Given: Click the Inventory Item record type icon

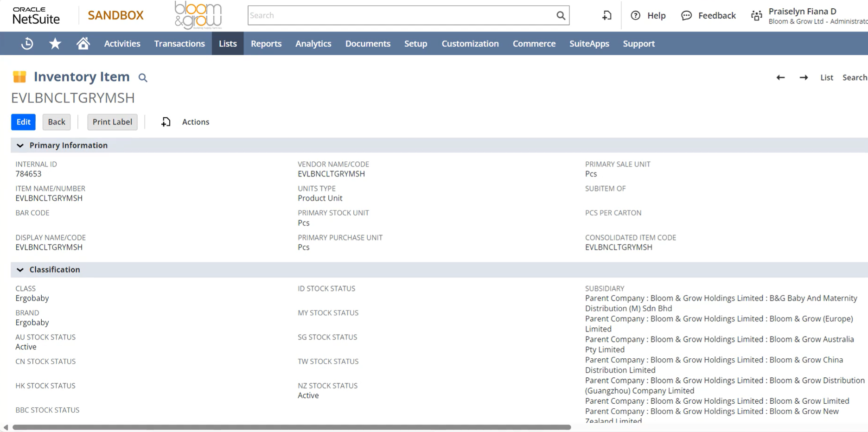Looking at the screenshot, I should [19, 77].
